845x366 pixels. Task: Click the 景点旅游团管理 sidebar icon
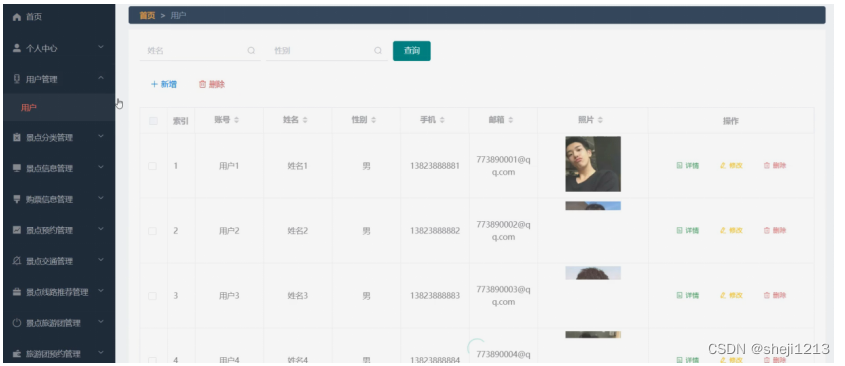click(x=17, y=323)
